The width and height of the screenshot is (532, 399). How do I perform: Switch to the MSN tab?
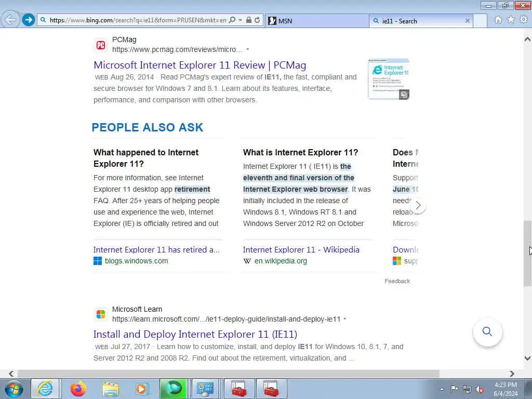pyautogui.click(x=316, y=21)
